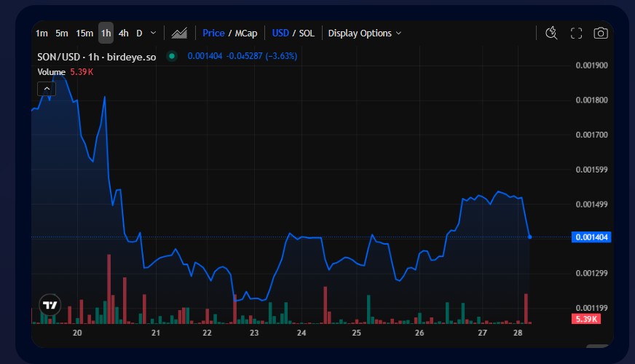Click the TradingView logo on chart
The width and height of the screenshot is (635, 364).
[50, 305]
